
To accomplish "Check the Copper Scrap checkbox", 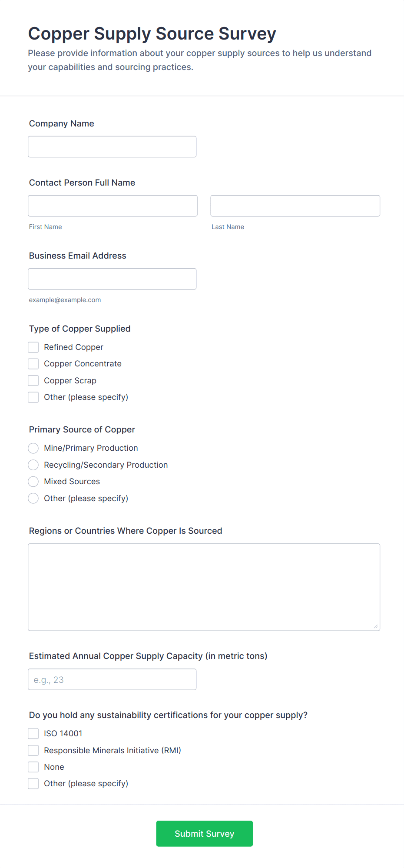I will tap(33, 380).
